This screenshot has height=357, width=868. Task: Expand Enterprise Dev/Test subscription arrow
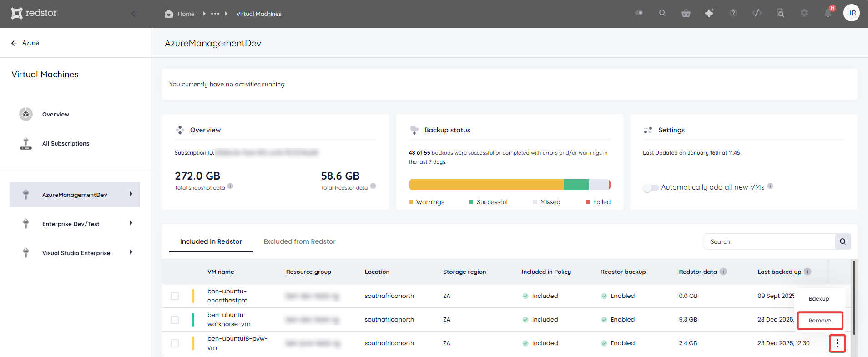click(131, 223)
